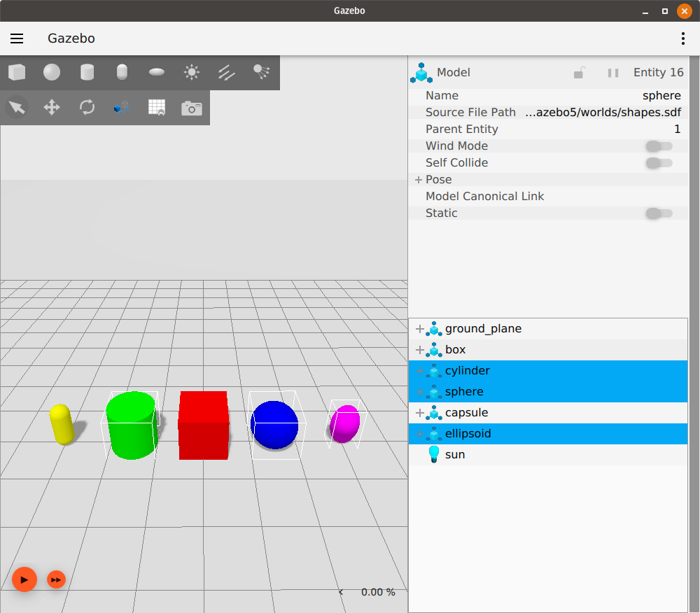Screen dimensions: 700x613
Task: Expand the Pose section
Action: click(x=419, y=180)
